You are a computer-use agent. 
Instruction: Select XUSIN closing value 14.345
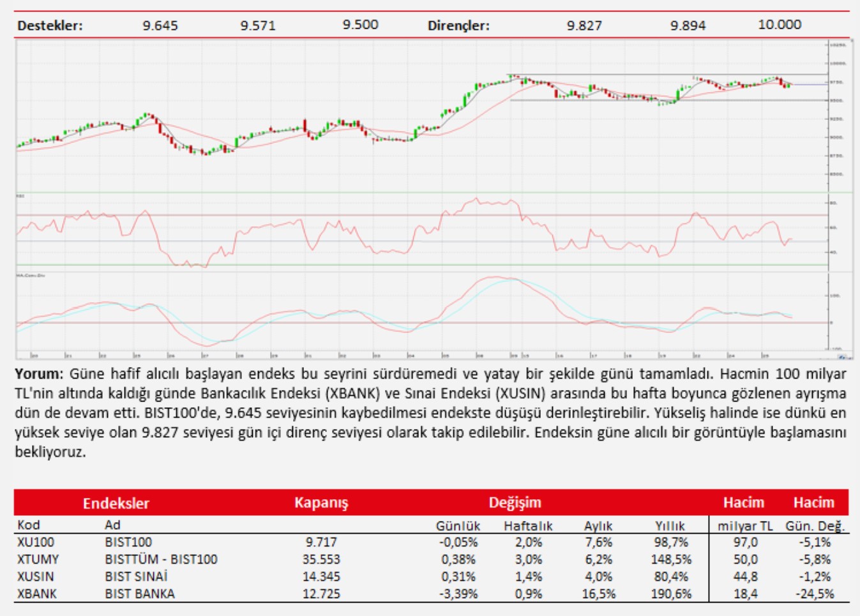point(321,576)
